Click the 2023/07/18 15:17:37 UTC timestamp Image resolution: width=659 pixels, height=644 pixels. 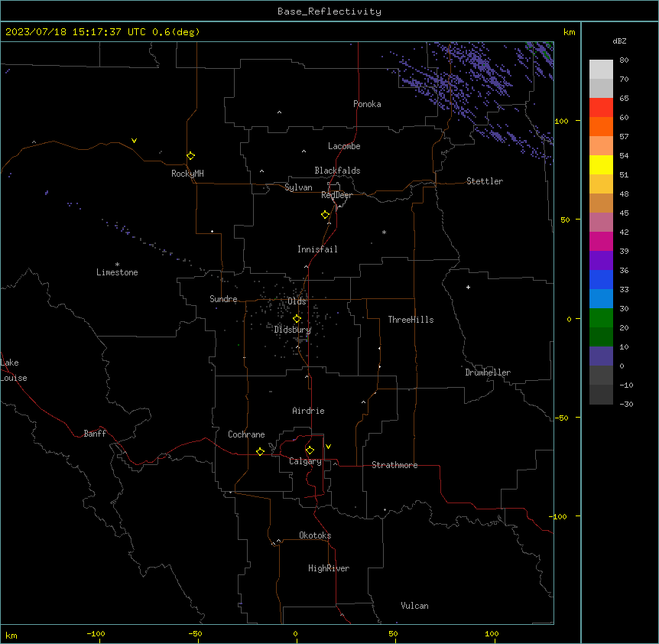click(76, 32)
